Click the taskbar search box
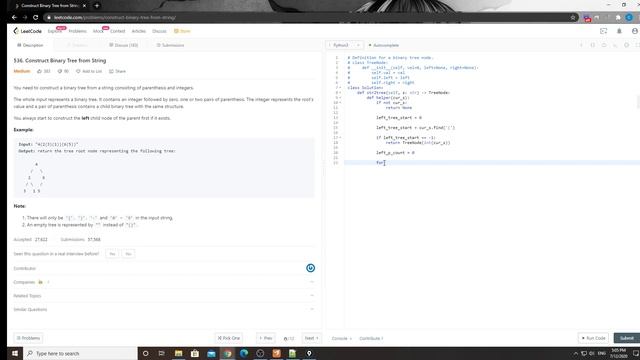The width and height of the screenshot is (640, 360). coord(80,353)
